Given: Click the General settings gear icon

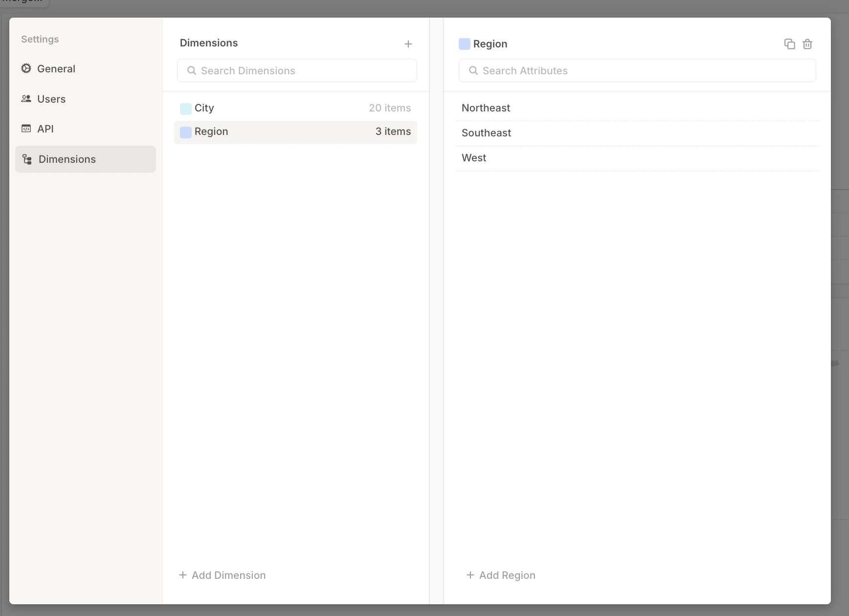Looking at the screenshot, I should 26,68.
